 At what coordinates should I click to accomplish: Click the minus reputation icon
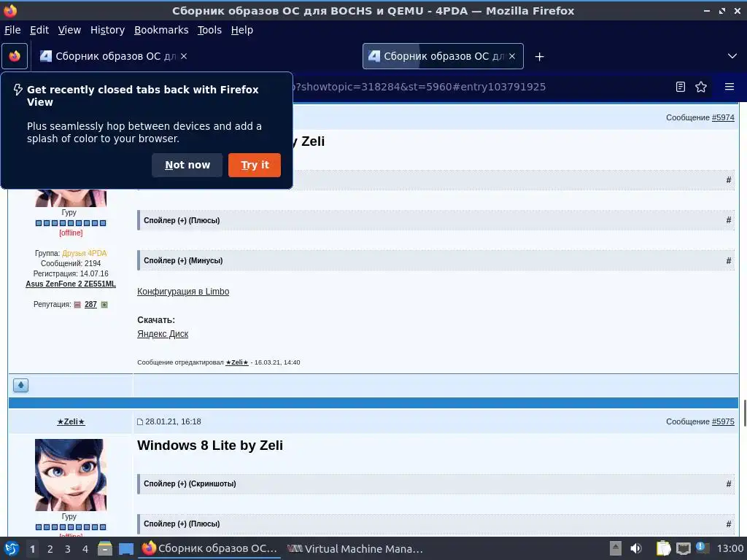coord(77,305)
